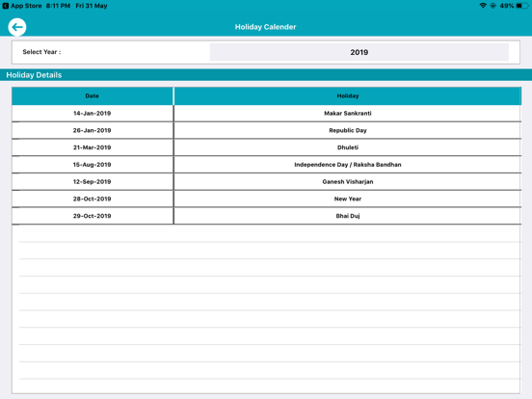Viewport: 532px width, 399px height.
Task: Tap the Wi-Fi status icon
Action: 483,6
